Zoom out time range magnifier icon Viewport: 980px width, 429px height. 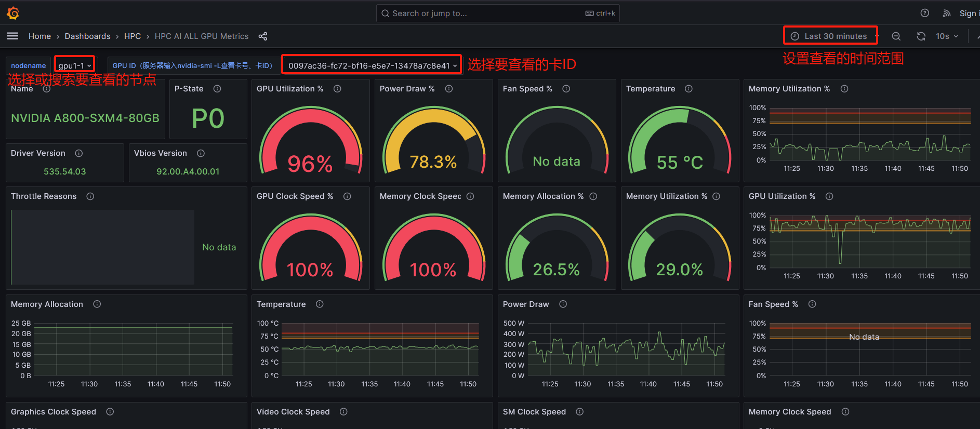tap(896, 36)
